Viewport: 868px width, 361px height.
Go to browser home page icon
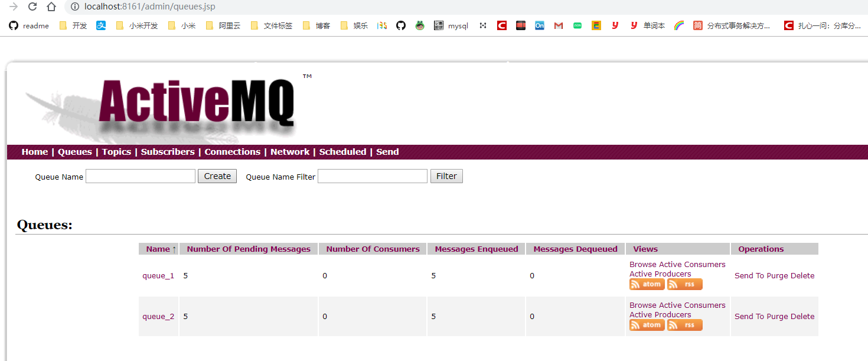click(x=51, y=7)
